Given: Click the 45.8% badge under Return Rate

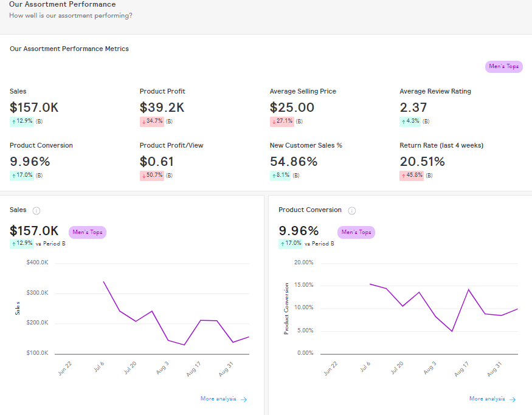Looking at the screenshot, I should click(x=412, y=176).
